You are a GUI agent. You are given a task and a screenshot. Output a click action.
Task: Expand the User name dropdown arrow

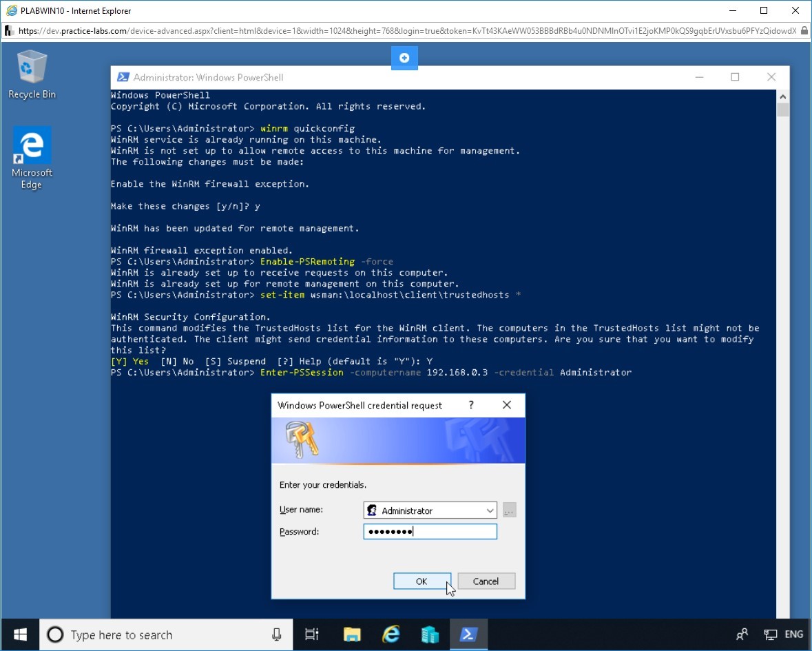(490, 510)
